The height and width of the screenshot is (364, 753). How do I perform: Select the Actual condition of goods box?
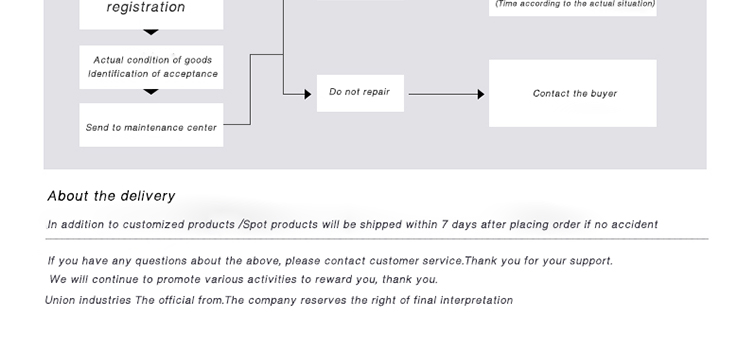151,67
